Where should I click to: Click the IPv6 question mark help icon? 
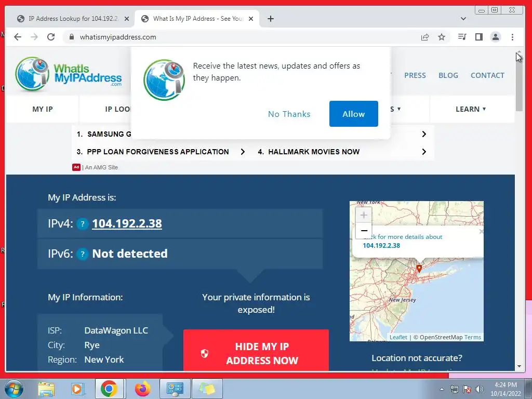click(83, 254)
